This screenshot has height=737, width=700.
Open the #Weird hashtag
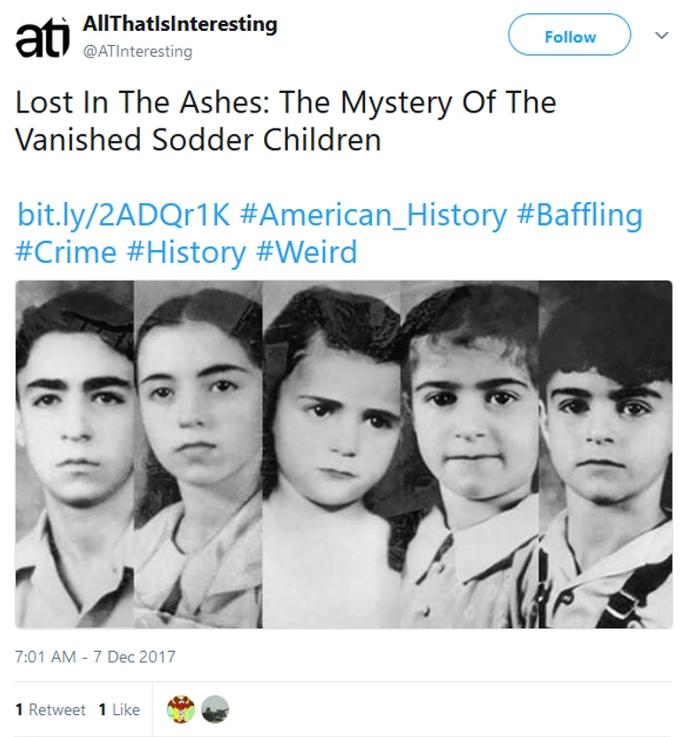pyautogui.click(x=307, y=252)
